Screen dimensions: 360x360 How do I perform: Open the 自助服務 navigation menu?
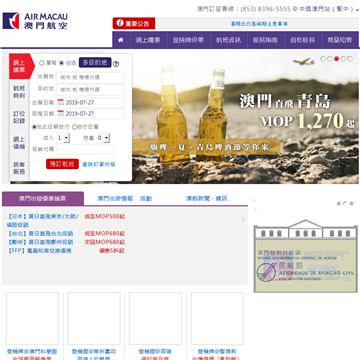(302, 40)
